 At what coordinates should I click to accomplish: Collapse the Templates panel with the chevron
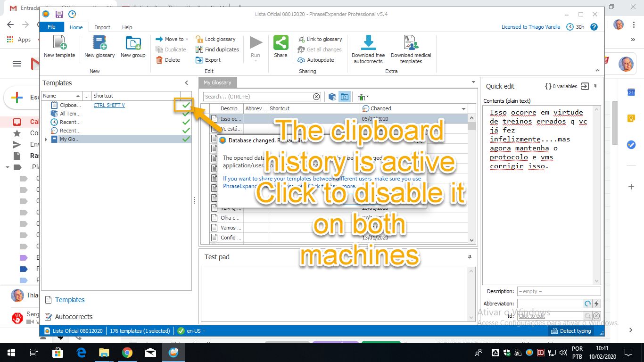click(x=186, y=83)
